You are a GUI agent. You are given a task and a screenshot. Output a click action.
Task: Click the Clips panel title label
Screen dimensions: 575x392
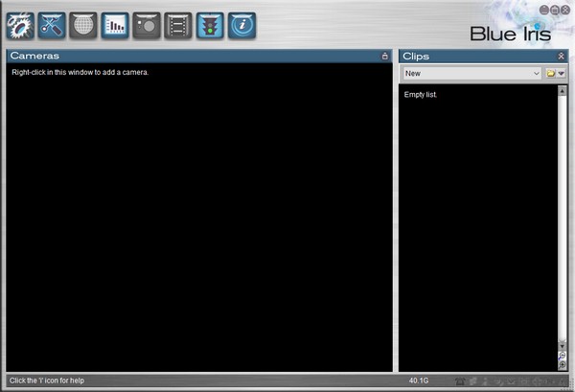[416, 57]
